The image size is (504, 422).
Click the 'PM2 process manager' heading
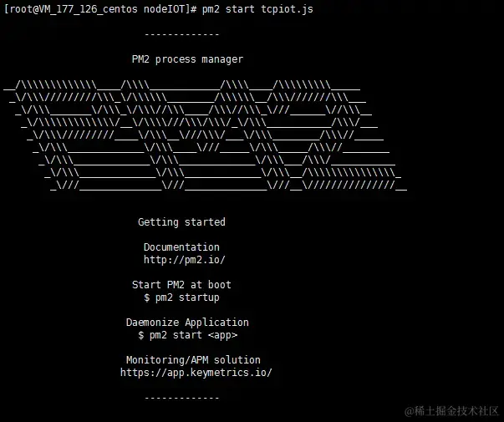pyautogui.click(x=188, y=59)
